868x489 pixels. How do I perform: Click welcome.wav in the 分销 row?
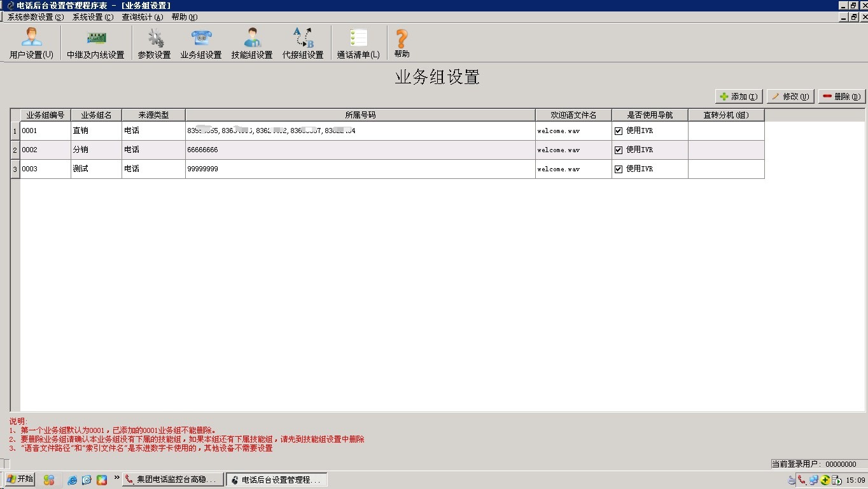point(573,150)
